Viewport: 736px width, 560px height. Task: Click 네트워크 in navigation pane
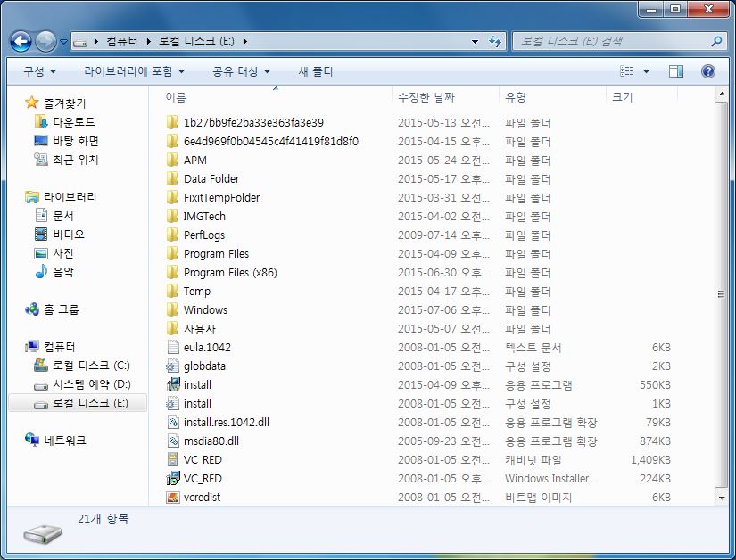[64, 441]
